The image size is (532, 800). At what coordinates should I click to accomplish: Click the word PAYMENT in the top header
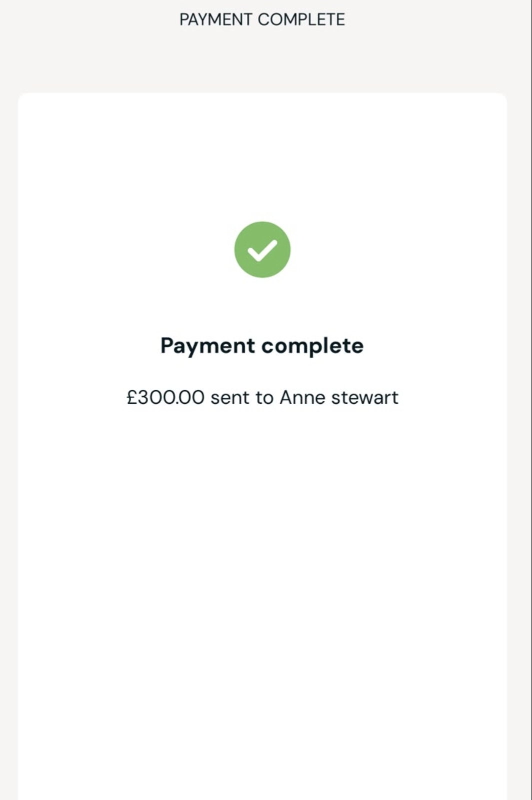point(216,20)
